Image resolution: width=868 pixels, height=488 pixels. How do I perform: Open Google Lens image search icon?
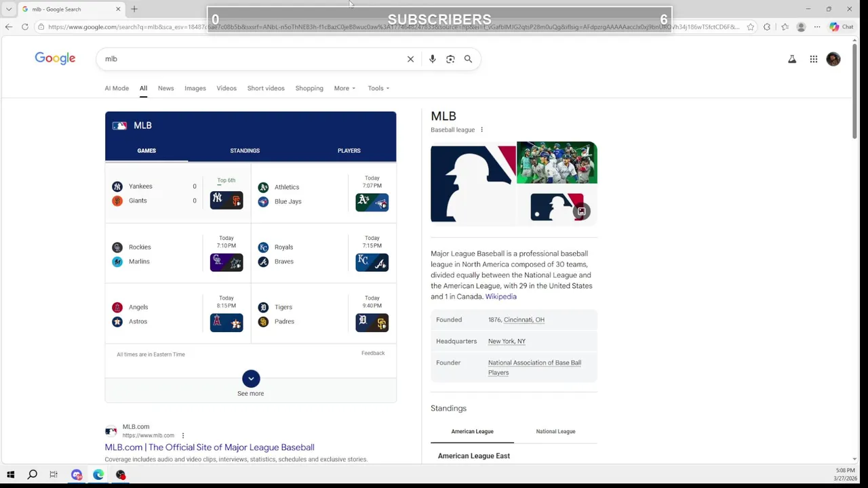[x=450, y=59]
